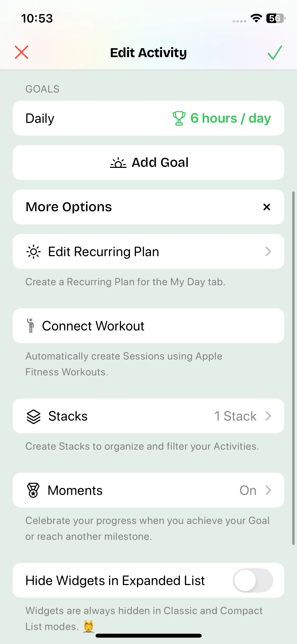Open Moments via its chevron arrow
The image size is (297, 644).
pyautogui.click(x=268, y=490)
